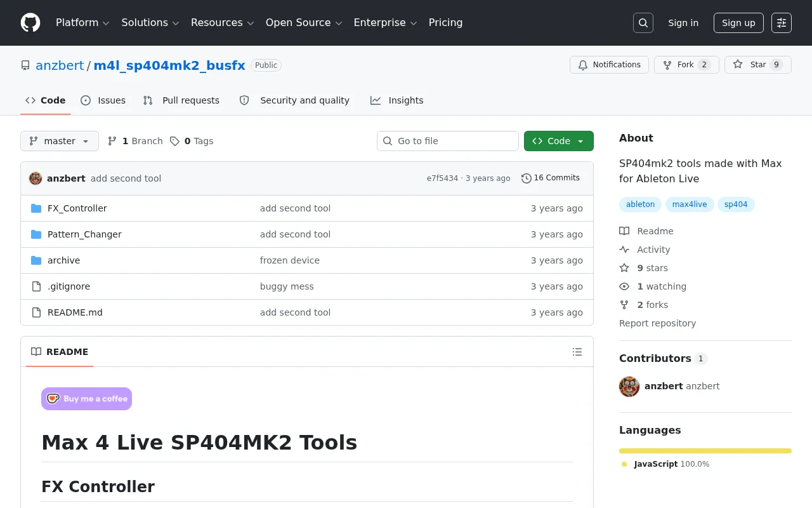Select the sp404 topic tag

[x=736, y=204]
